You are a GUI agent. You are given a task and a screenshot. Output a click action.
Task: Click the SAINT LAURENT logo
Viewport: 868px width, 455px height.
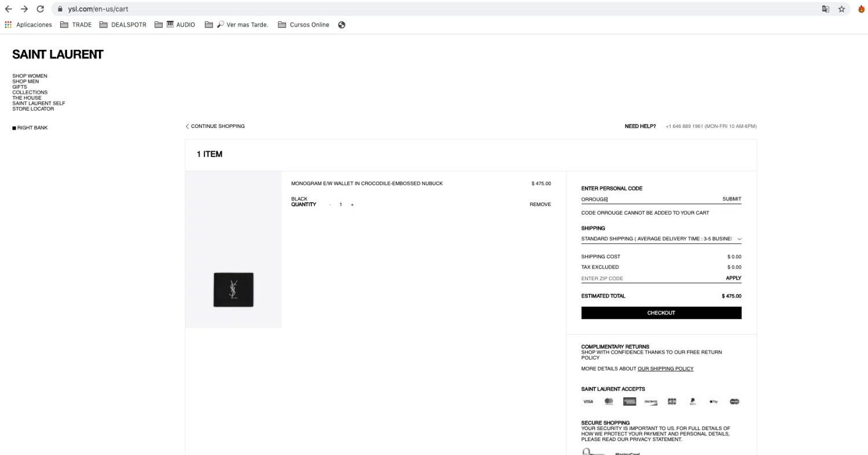[58, 54]
